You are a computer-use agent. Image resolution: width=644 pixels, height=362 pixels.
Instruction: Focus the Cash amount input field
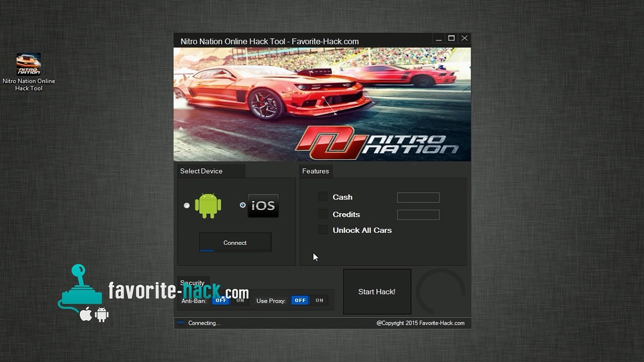418,198
